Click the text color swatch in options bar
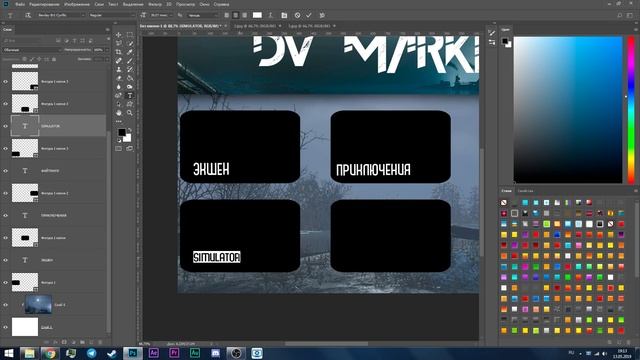The width and height of the screenshot is (640, 360). point(257,15)
